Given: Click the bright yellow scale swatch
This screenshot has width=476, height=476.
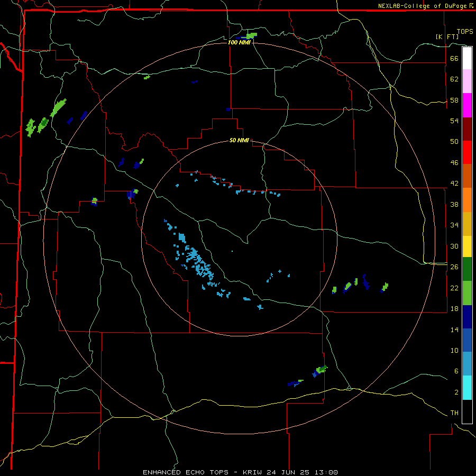Looking at the screenshot, I should tap(467, 246).
